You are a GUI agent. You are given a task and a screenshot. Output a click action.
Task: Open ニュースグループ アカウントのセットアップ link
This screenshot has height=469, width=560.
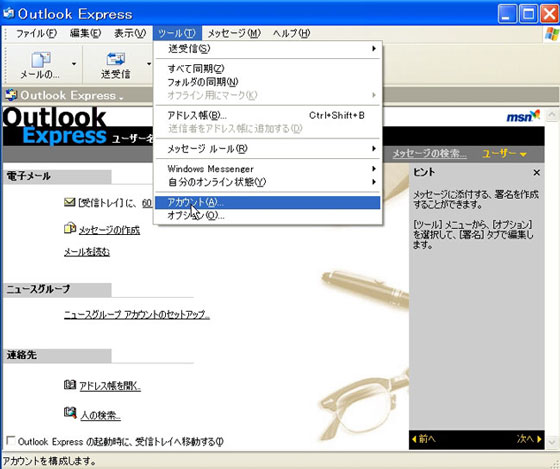coord(137,314)
